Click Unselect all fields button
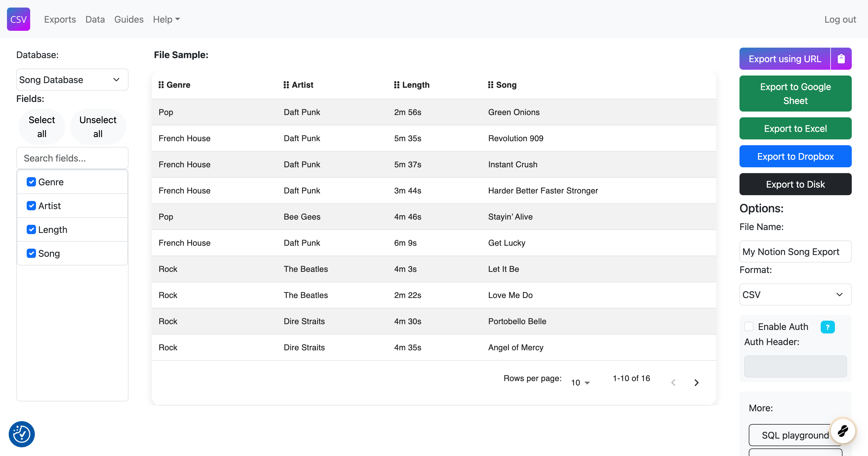868x456 pixels. click(x=98, y=126)
